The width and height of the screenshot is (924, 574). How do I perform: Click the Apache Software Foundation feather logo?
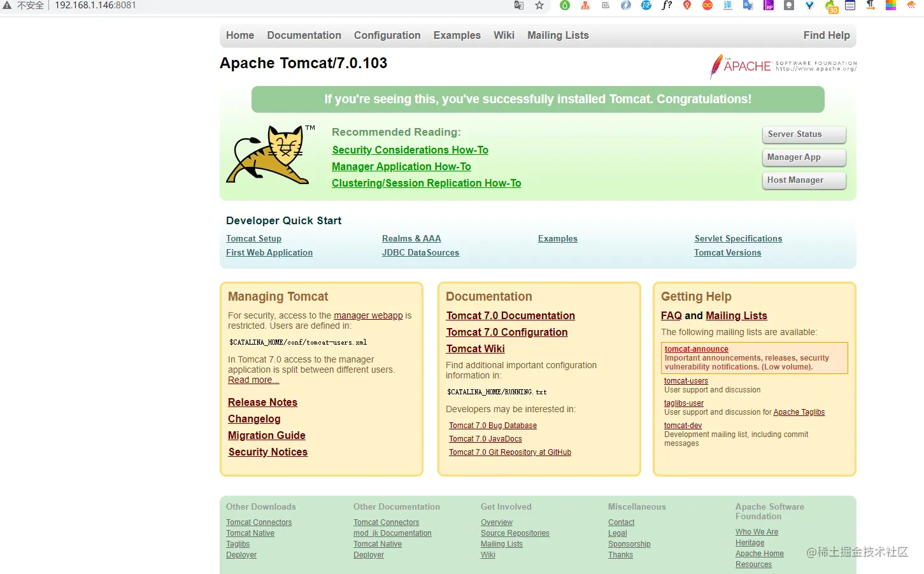click(783, 66)
